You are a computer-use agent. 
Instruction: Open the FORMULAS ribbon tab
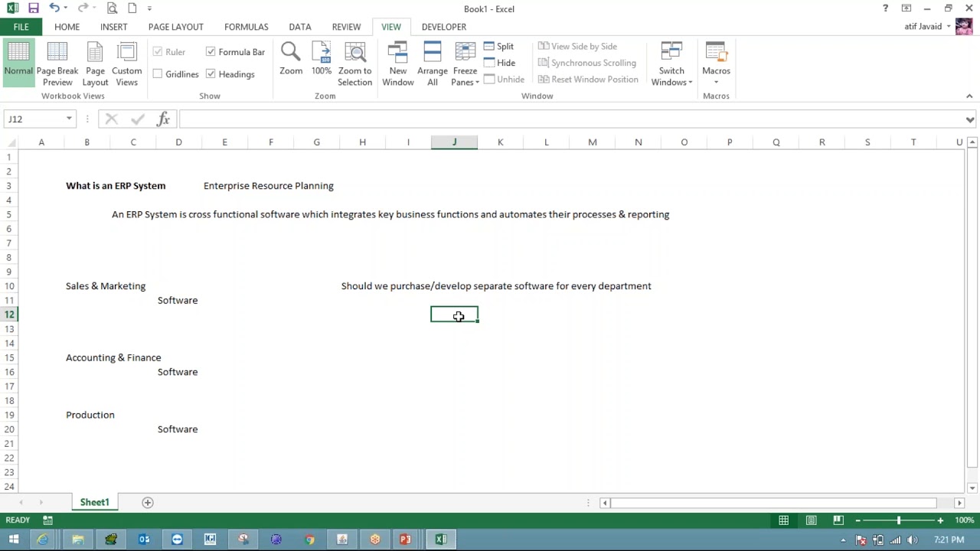247,27
